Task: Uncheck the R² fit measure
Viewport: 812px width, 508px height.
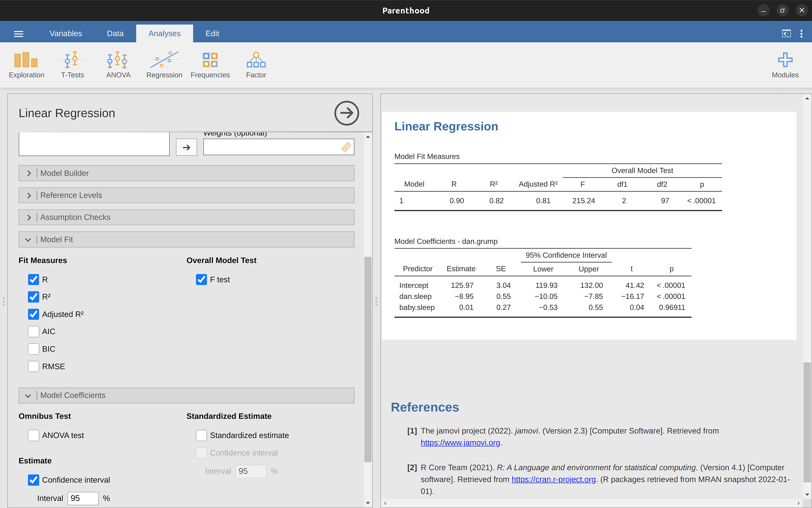Action: [x=34, y=297]
